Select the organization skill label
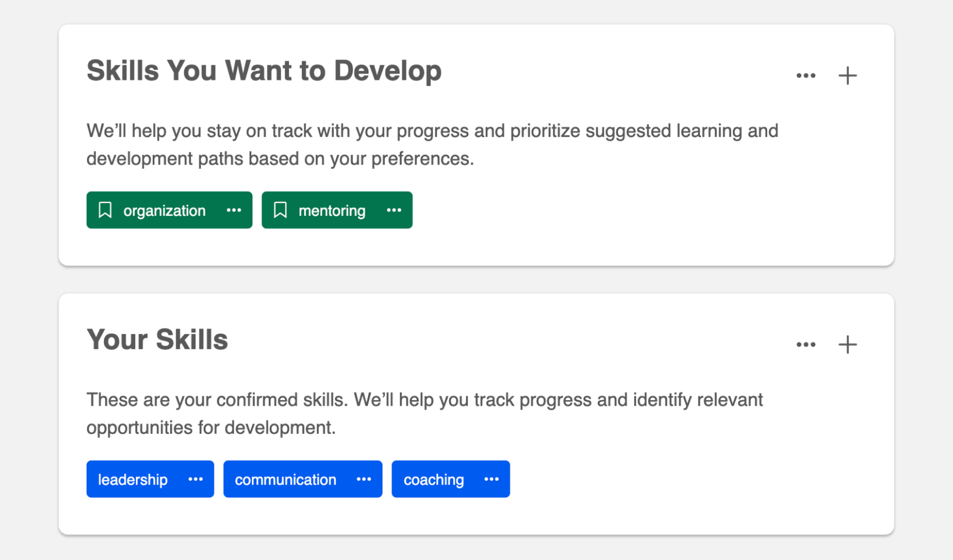953x560 pixels. (x=164, y=211)
